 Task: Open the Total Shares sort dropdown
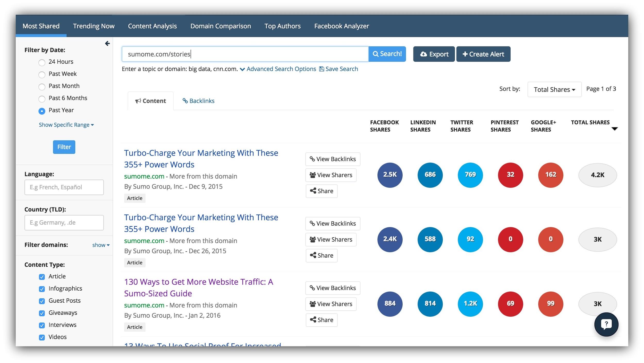(x=554, y=89)
